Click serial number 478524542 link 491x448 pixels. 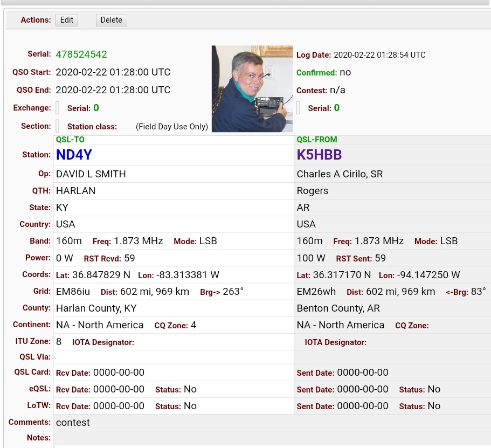pyautogui.click(x=81, y=54)
